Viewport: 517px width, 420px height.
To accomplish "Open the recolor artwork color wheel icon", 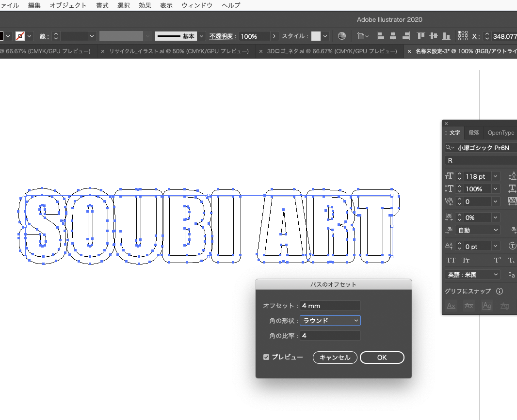I will (342, 36).
